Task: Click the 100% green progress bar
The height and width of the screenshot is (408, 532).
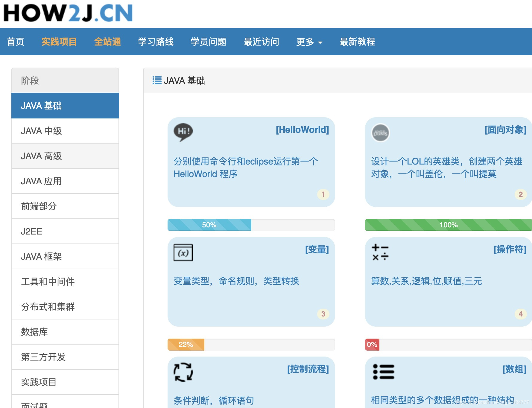Action: click(x=449, y=225)
